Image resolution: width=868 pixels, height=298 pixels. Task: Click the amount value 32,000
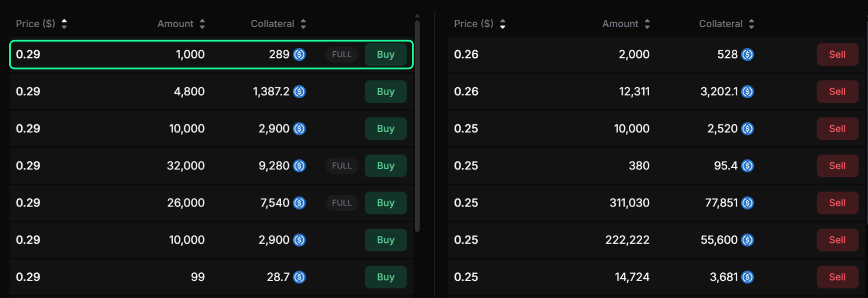click(x=186, y=166)
